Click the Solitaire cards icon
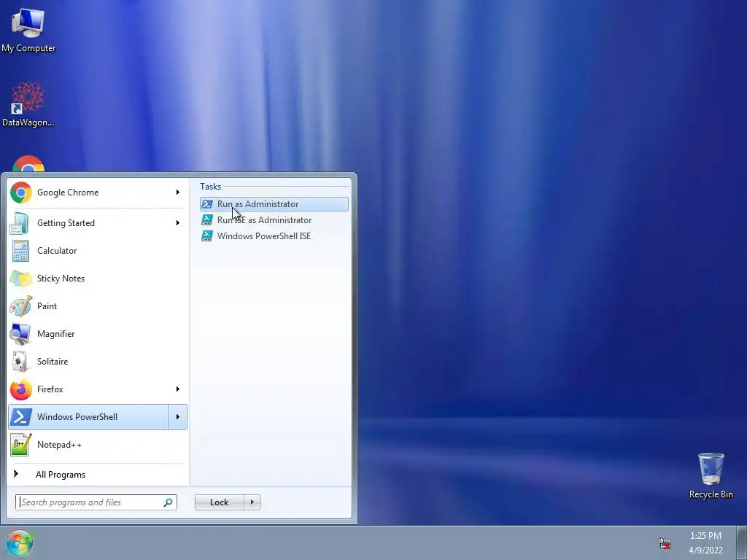Image resolution: width=747 pixels, height=560 pixels. (20, 362)
